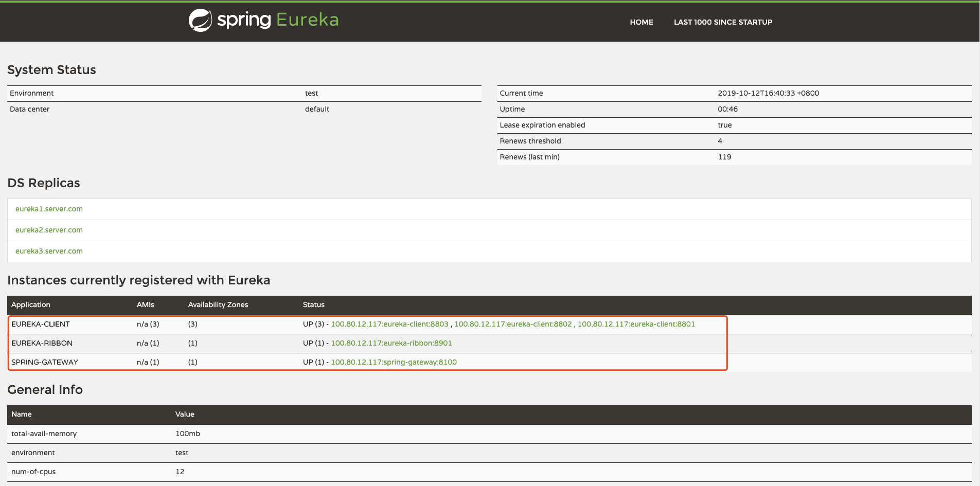Click the AMIs column header
Screen dimensions: 980x486
[146, 304]
